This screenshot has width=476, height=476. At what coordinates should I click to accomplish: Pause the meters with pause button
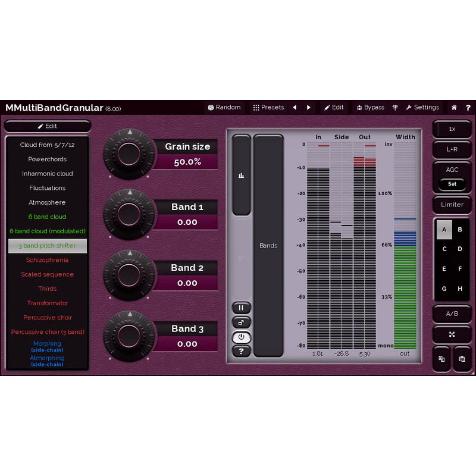[242, 308]
